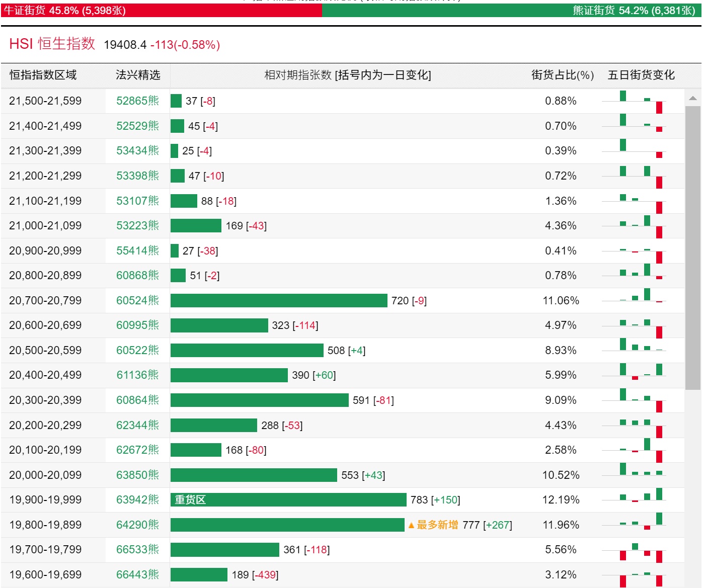703x588 pixels.
Task: Click the change value -113(-0.58%)
Action: [x=185, y=45]
